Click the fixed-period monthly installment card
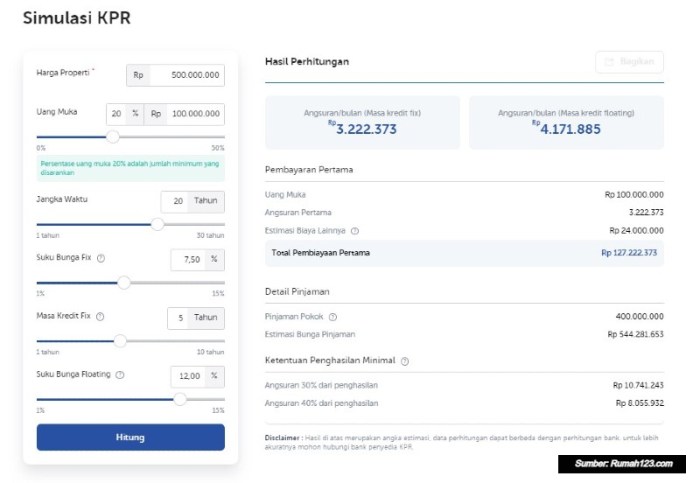 pos(362,122)
